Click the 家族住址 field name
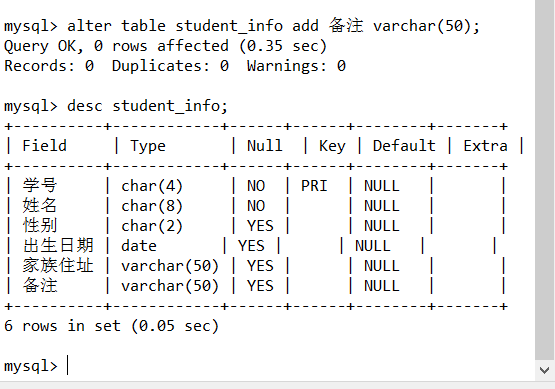555x389 pixels. 58,265
